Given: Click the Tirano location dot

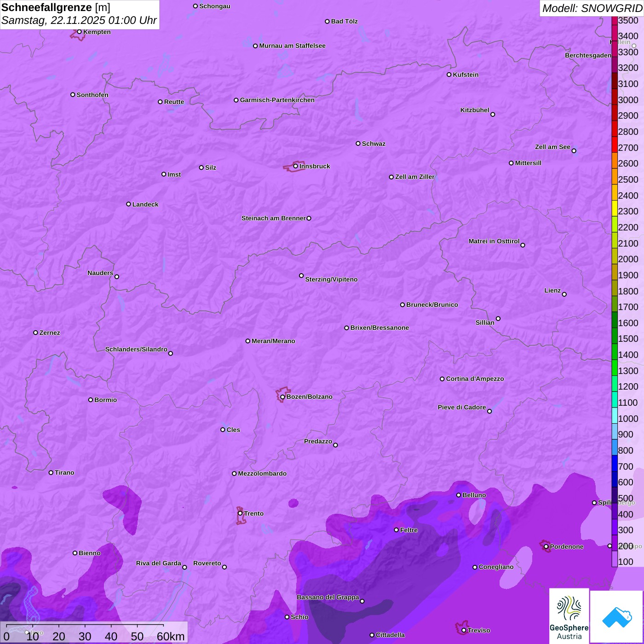Looking at the screenshot, I should (x=51, y=472).
